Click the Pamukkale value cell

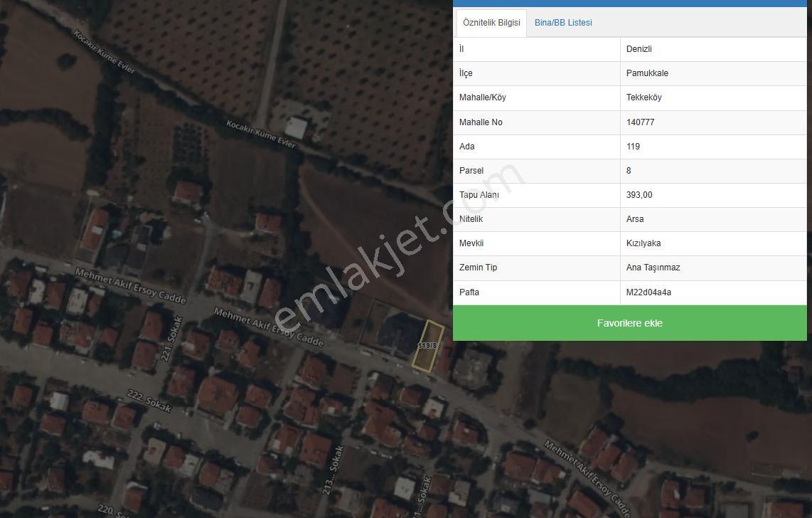tap(713, 73)
